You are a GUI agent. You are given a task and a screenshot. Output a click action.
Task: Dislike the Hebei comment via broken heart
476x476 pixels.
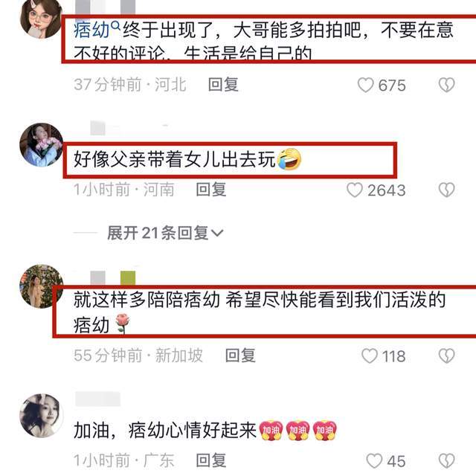click(446, 85)
